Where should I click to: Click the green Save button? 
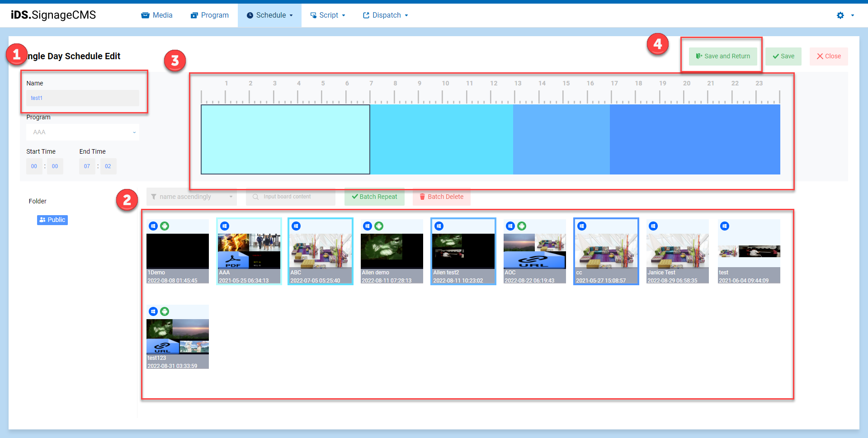coord(783,57)
